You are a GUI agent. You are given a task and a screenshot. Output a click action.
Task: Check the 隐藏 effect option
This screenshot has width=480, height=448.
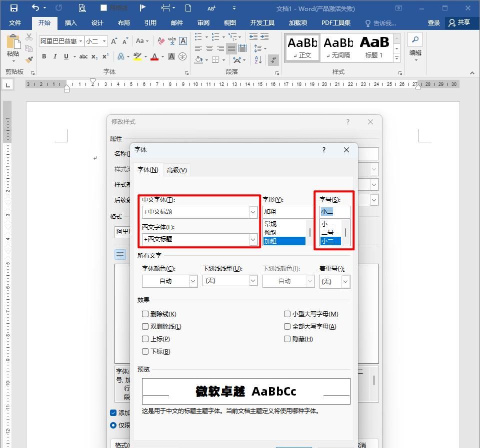point(287,339)
